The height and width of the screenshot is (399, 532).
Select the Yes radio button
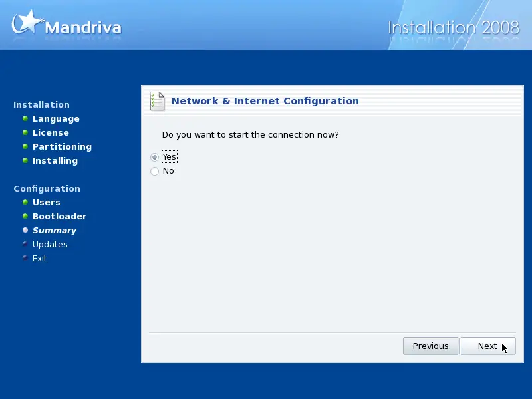(154, 157)
